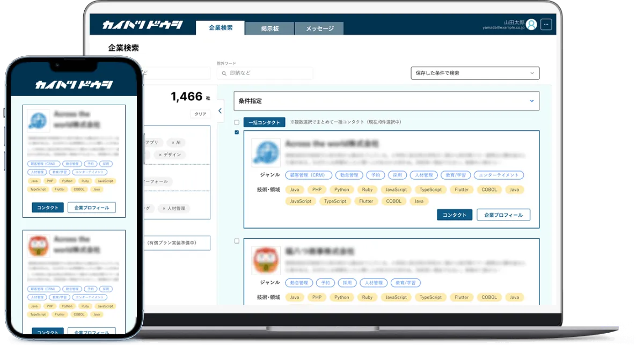
Task: Select Python tag on laptop red daruma card
Action: (341, 297)
